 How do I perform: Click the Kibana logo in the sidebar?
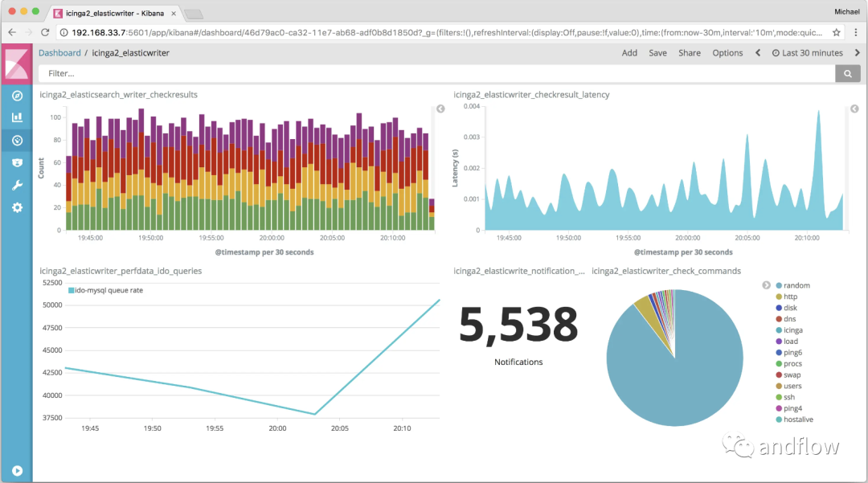click(17, 64)
